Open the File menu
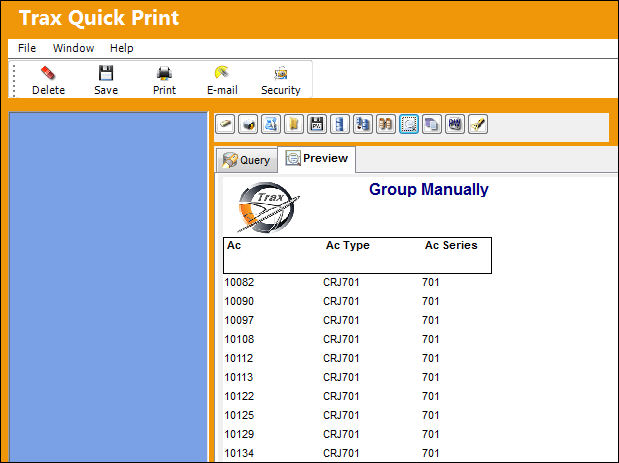 click(27, 48)
